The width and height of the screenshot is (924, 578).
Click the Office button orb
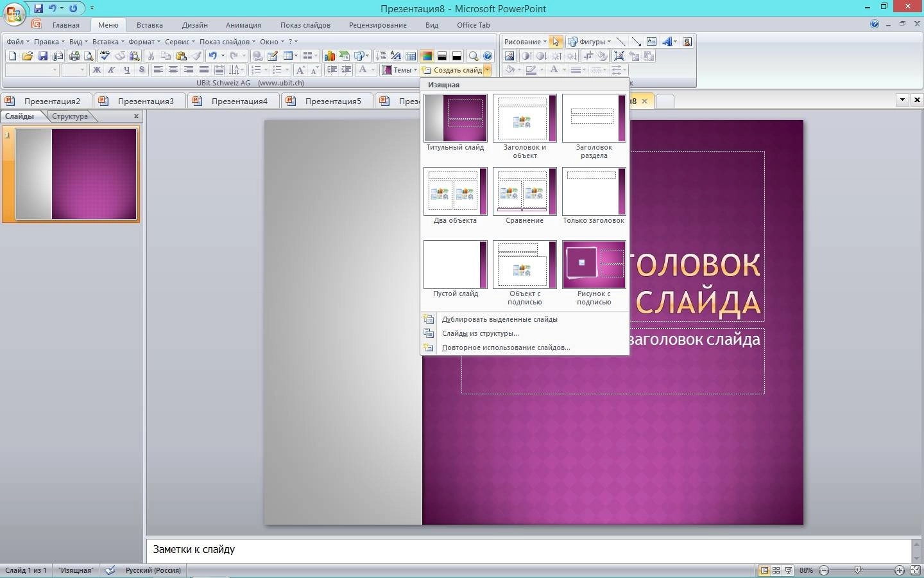tap(14, 14)
